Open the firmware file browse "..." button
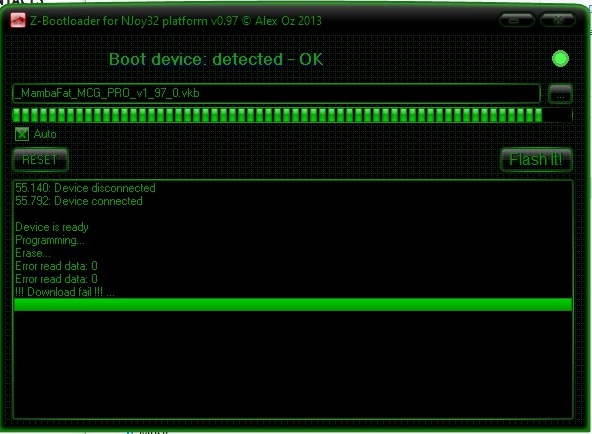This screenshot has width=592, height=434. coord(560,94)
